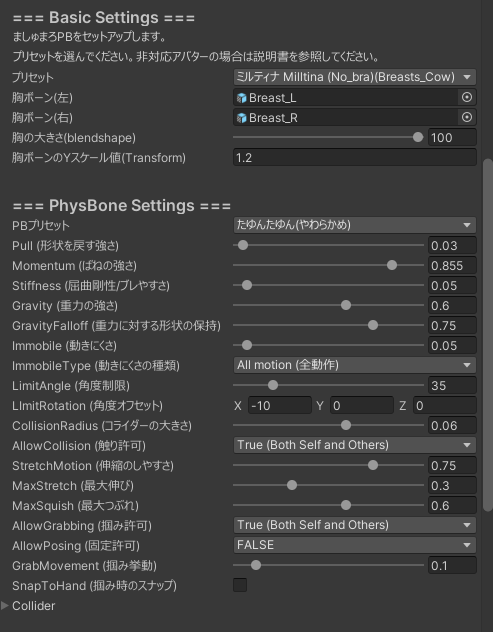The width and height of the screenshot is (493, 632).
Task: Click the Momentum (ばねの強さ) label
Action: pyautogui.click(x=75, y=266)
